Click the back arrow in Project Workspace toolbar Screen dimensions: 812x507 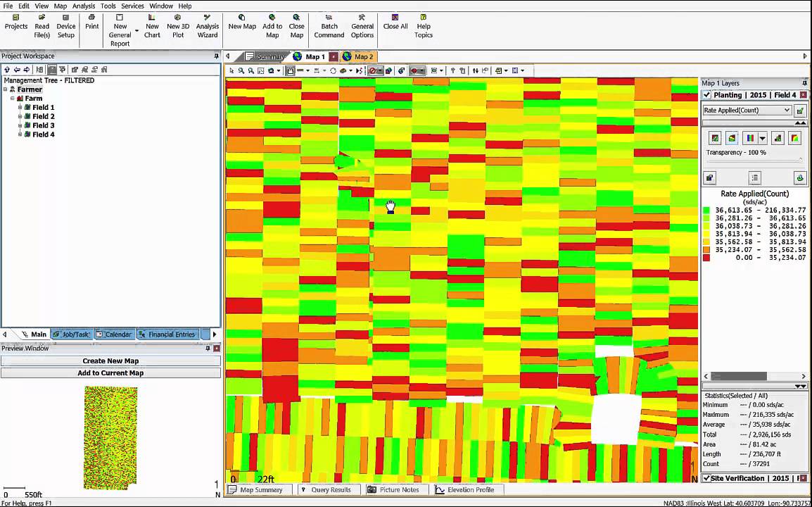coord(17,70)
